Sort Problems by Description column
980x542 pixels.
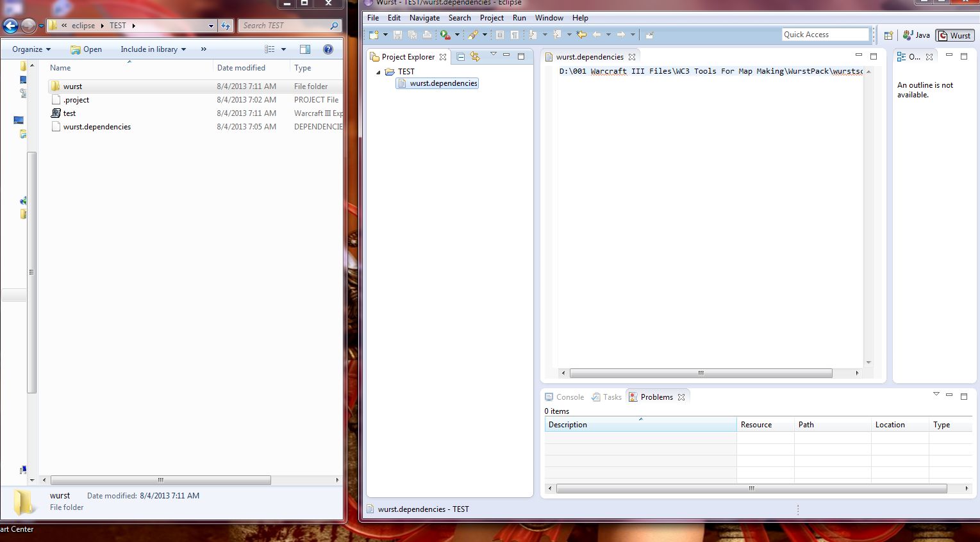640,425
